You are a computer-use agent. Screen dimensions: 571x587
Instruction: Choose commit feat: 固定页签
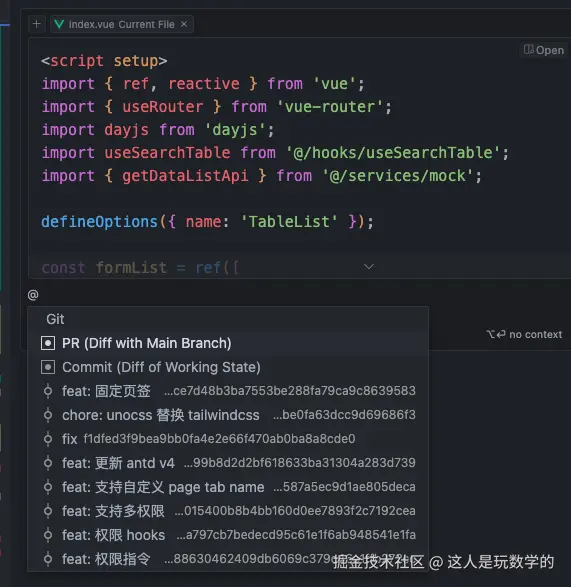(x=228, y=391)
